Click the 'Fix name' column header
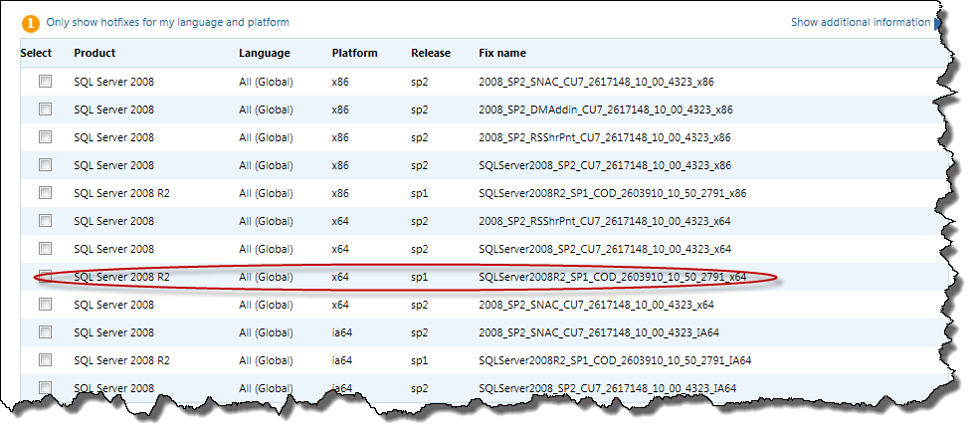Image resolution: width=980 pixels, height=436 pixels. tap(502, 53)
